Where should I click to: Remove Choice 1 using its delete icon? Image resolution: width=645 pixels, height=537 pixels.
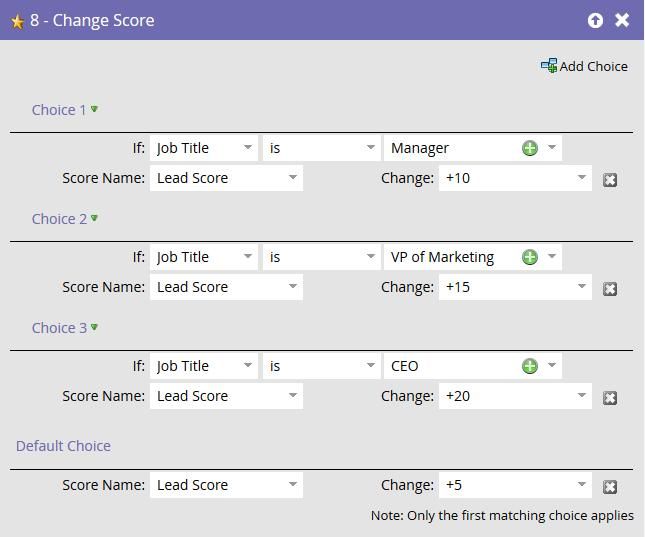[x=610, y=180]
